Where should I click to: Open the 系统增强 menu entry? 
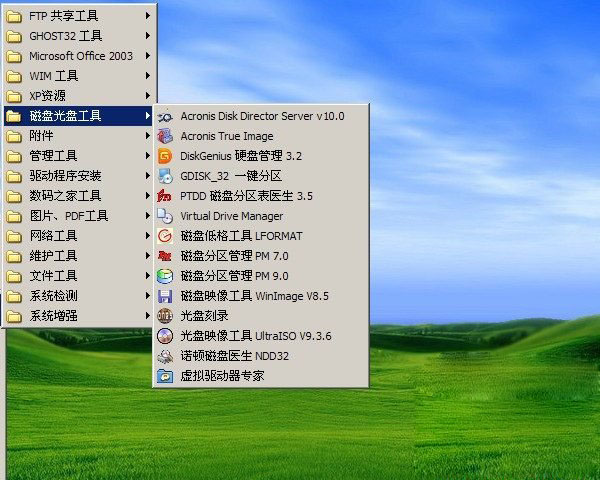click(78, 315)
